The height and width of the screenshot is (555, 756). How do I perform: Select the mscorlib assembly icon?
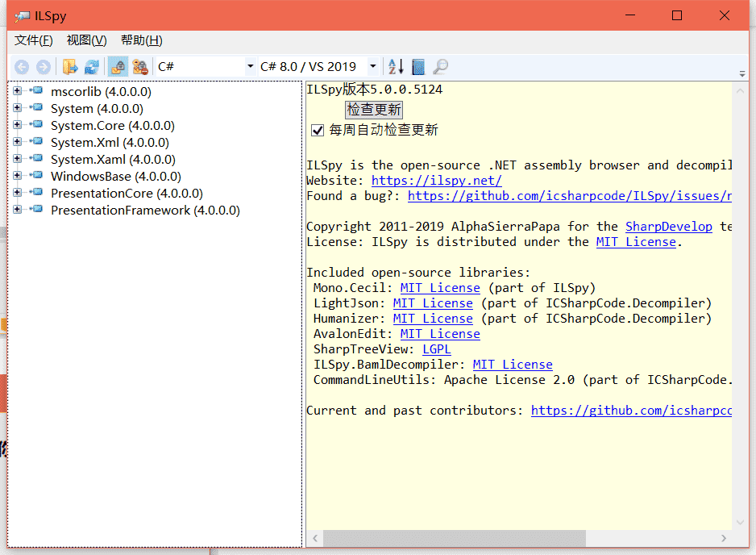coord(36,90)
